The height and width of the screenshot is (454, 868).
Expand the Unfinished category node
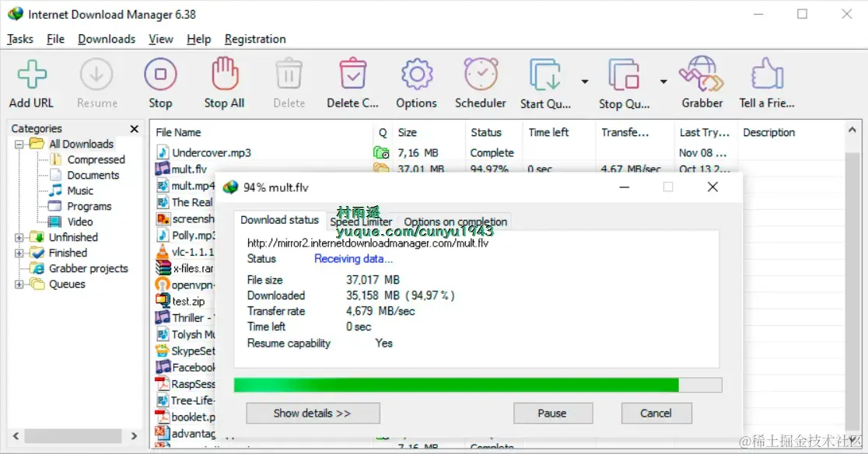click(x=19, y=238)
